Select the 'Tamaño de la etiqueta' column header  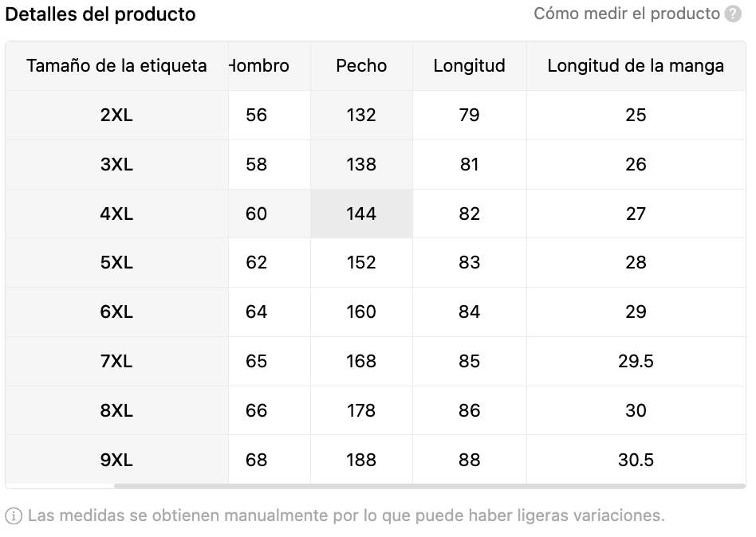pos(116,65)
